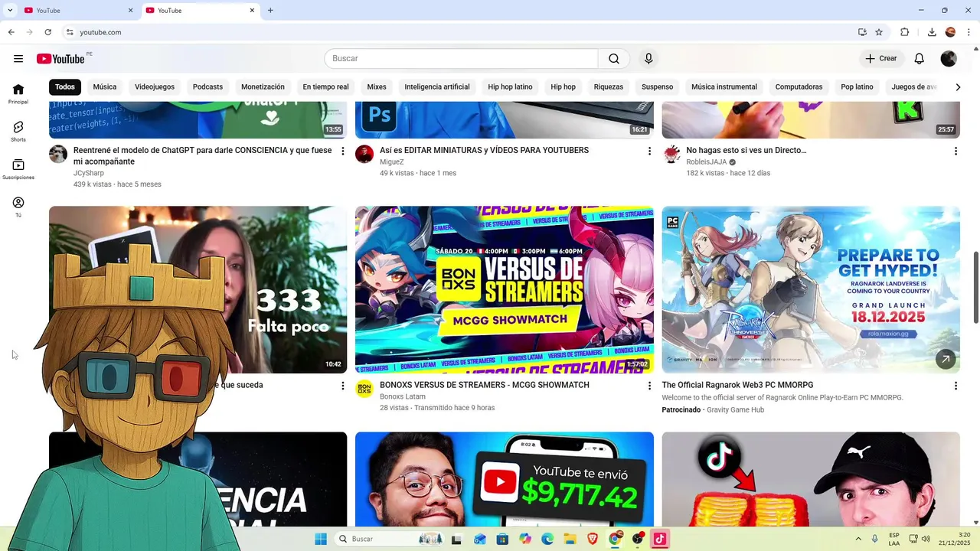980x551 pixels.
Task: Open Suscripciones in the sidebar
Action: (x=18, y=169)
